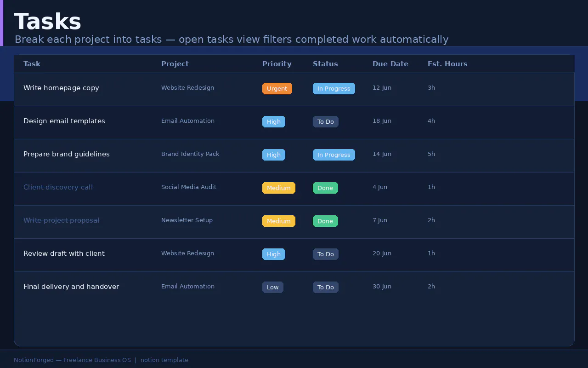Click High priority tag for Review draft with client
This screenshot has width=588, height=368.
click(x=274, y=254)
